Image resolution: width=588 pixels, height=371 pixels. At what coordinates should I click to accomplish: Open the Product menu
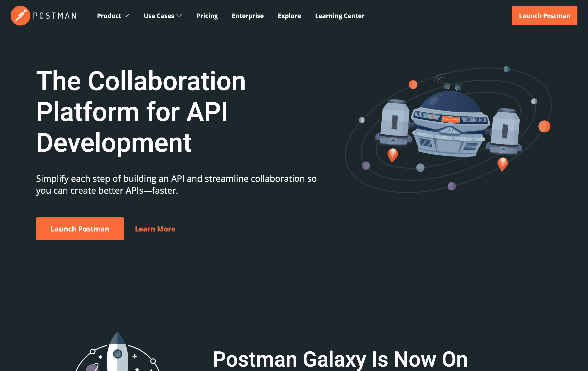pyautogui.click(x=109, y=16)
